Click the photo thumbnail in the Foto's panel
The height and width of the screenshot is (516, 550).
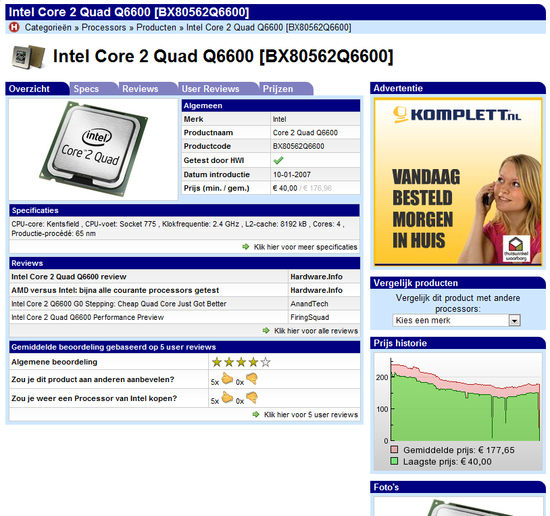point(458,507)
